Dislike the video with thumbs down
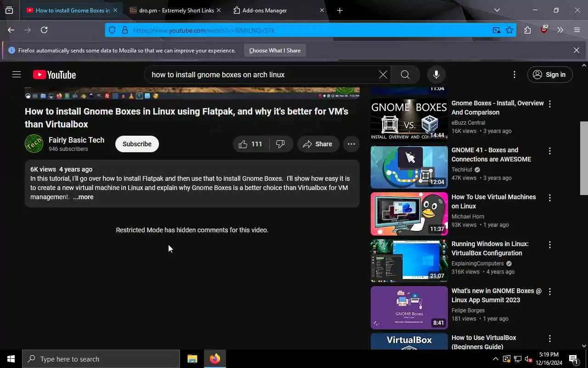Image resolution: width=588 pixels, height=368 pixels. 281,144
